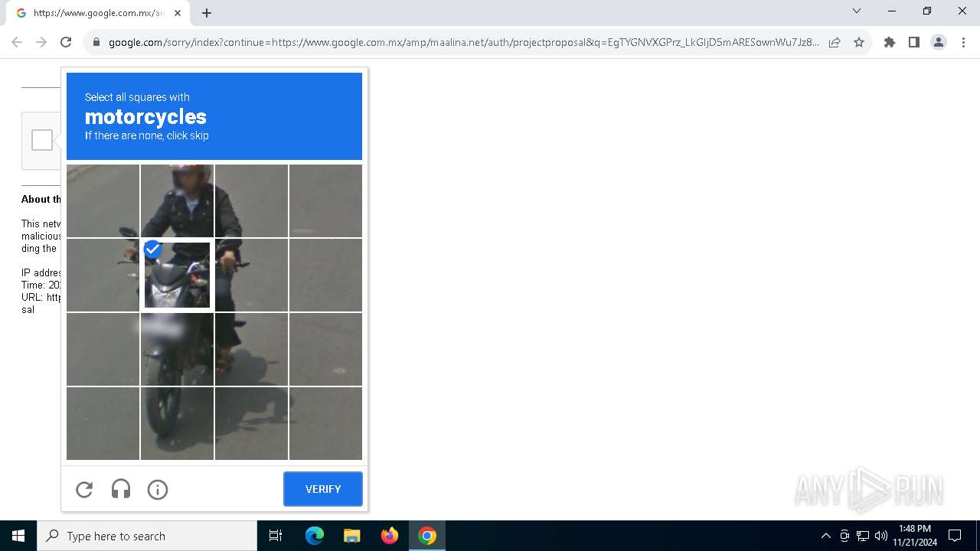
Task: Select tile with motorcycle fender and fork
Action: click(177, 349)
